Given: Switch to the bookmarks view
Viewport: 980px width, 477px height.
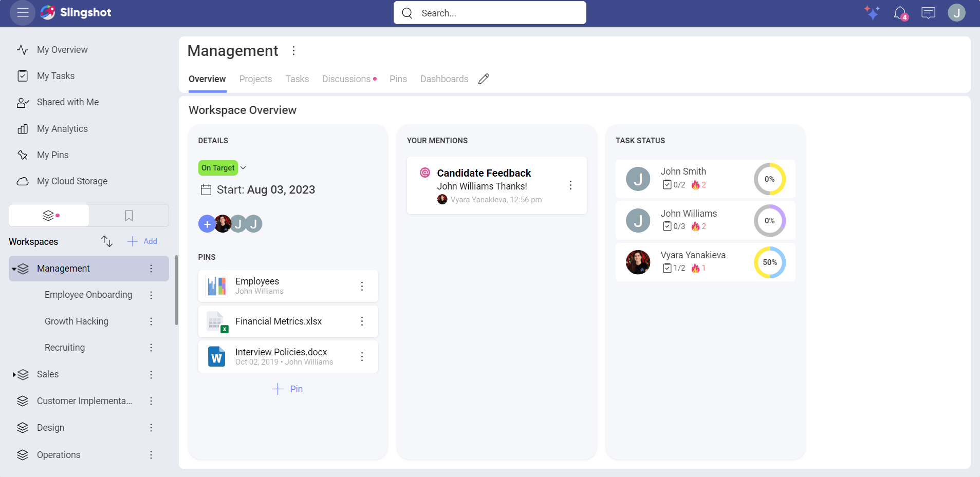Looking at the screenshot, I should tap(129, 216).
